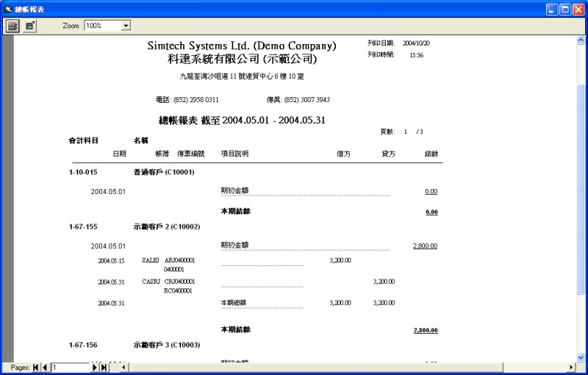Click the export report icon

(29, 26)
